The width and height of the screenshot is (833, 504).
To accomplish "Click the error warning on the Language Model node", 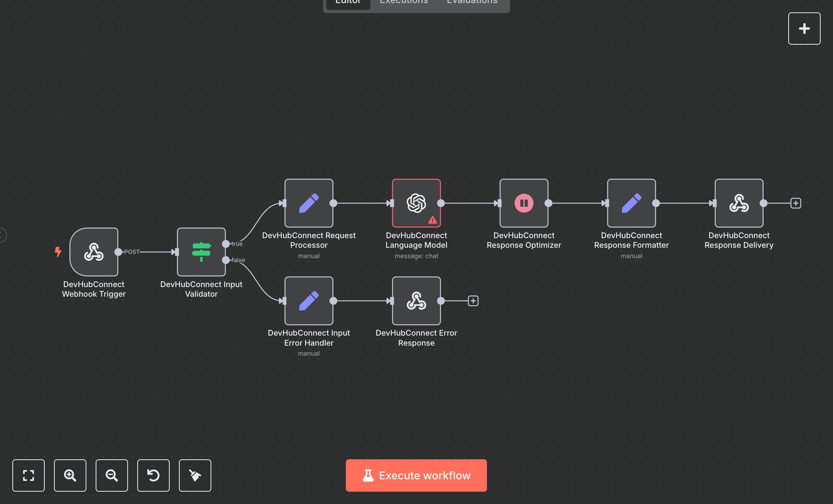I will (432, 220).
